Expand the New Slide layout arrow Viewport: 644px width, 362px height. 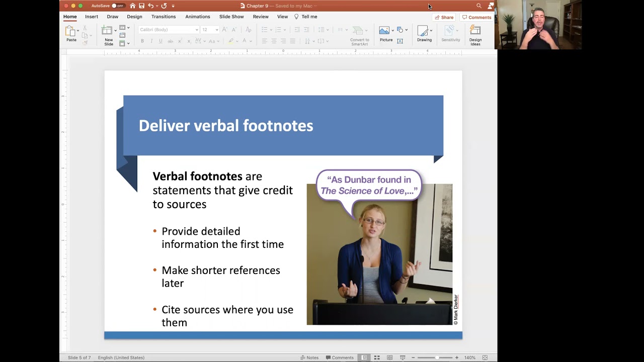[x=116, y=31]
